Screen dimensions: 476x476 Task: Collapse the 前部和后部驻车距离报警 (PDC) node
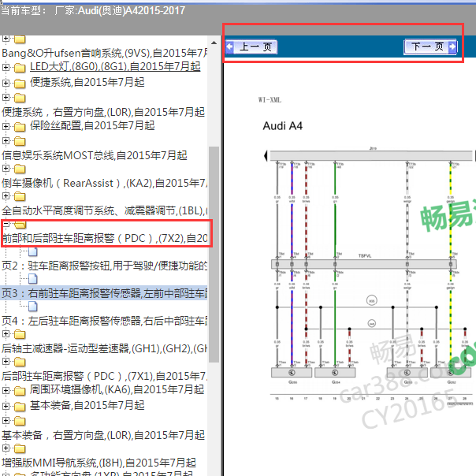[6, 224]
